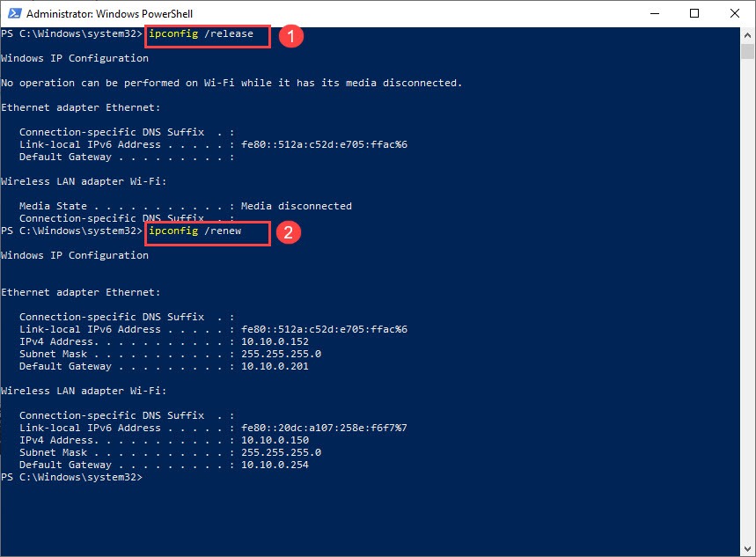Click IPv4 address 10.10.0.150
The width and height of the screenshot is (756, 557).
(275, 440)
